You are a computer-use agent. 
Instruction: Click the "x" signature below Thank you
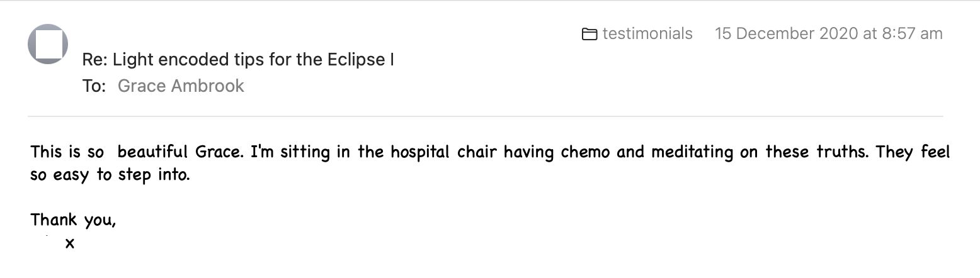(69, 243)
